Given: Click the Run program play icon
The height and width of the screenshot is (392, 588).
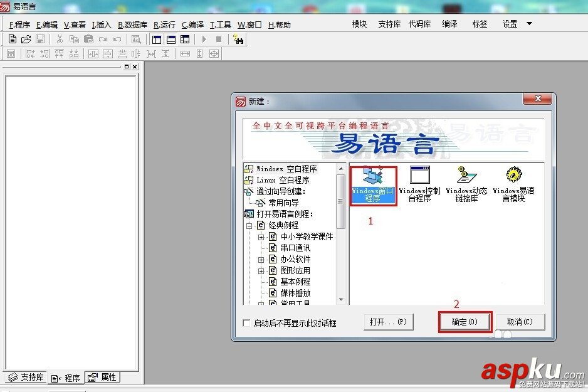Looking at the screenshot, I should (x=204, y=40).
